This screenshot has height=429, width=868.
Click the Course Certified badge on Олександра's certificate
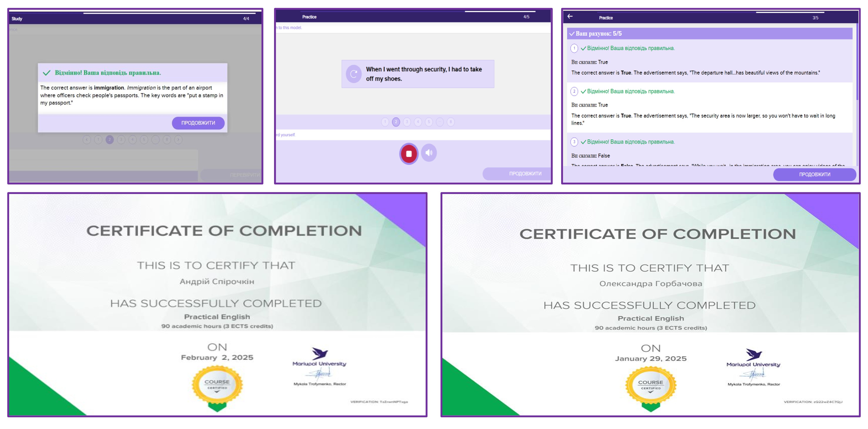click(651, 385)
